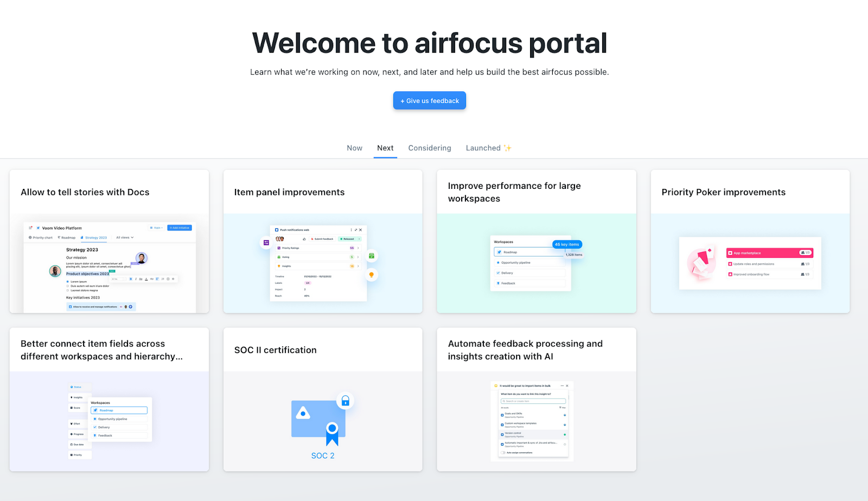Screen dimensions: 868x501
Task: Click the purple Priority Ratings icon
Action: (279, 248)
